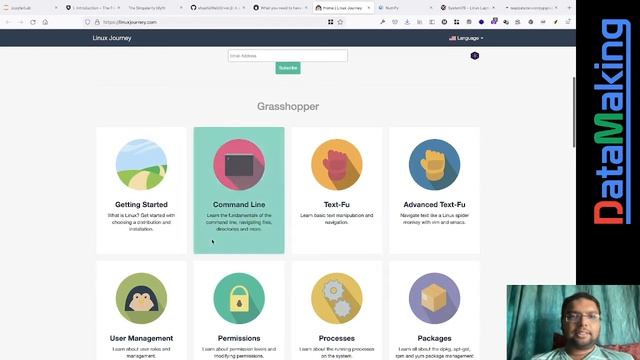Open the Packages box icon

(434, 298)
